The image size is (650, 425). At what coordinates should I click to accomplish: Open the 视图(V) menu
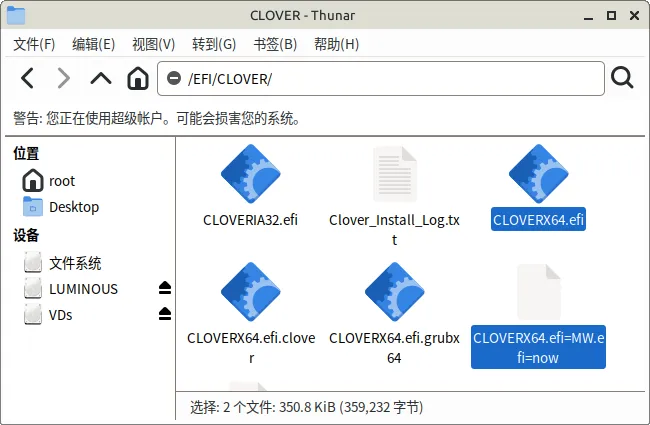tap(153, 44)
